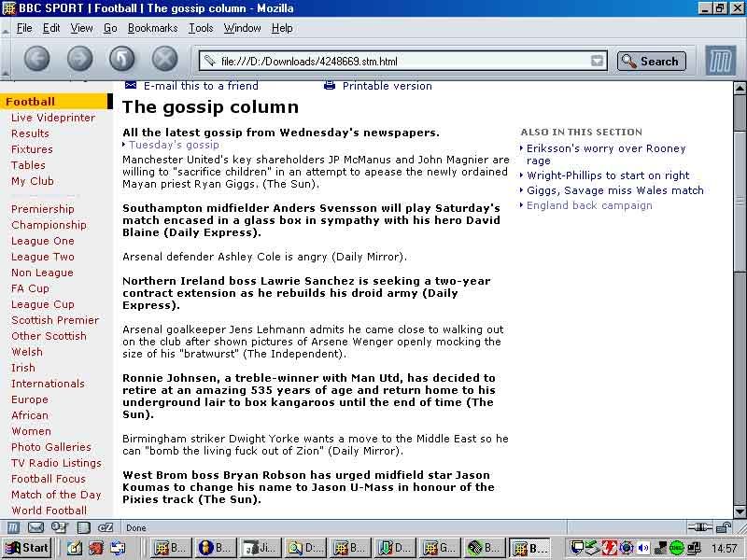This screenshot has height=560, width=747.
Task: Click the red quick launch icon
Action: click(96, 548)
